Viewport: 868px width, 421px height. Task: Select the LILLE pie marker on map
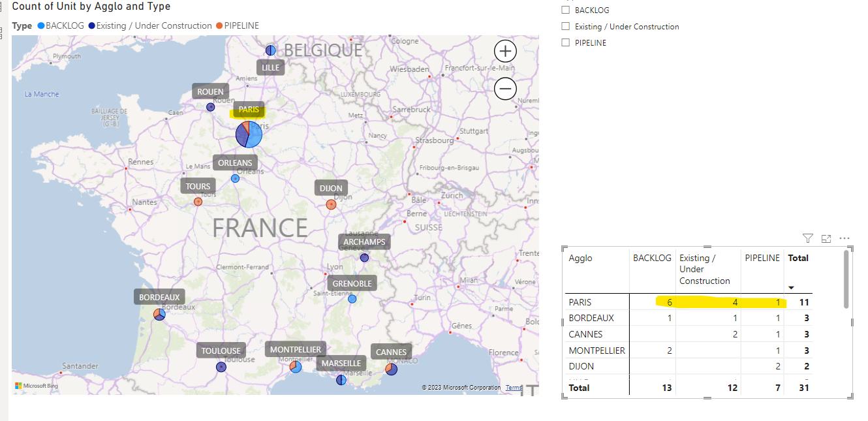tap(271, 50)
